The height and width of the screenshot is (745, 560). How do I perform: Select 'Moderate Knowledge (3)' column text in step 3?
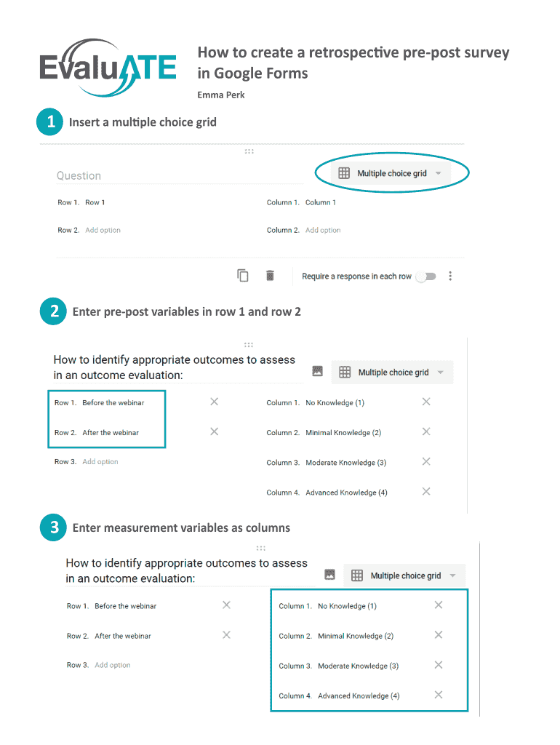coord(358,666)
